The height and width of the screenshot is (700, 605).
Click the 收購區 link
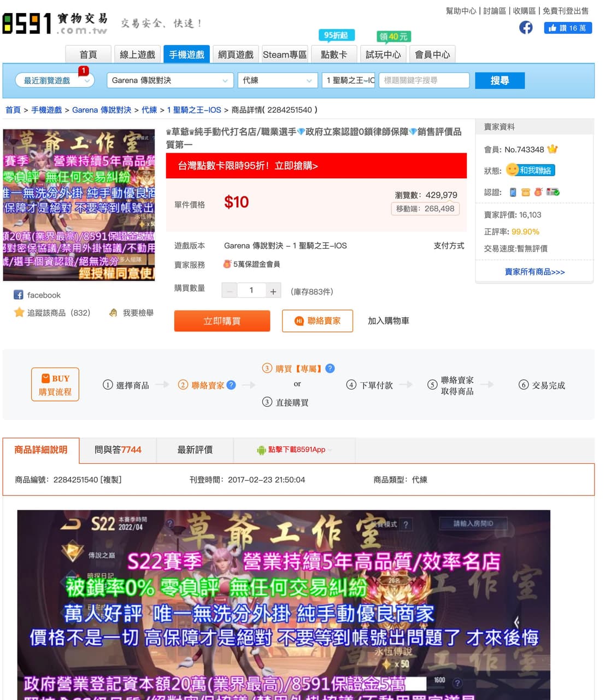pos(524,11)
